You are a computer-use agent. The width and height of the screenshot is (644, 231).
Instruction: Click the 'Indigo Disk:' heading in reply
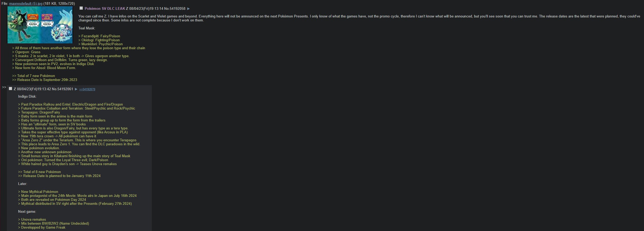(27, 96)
